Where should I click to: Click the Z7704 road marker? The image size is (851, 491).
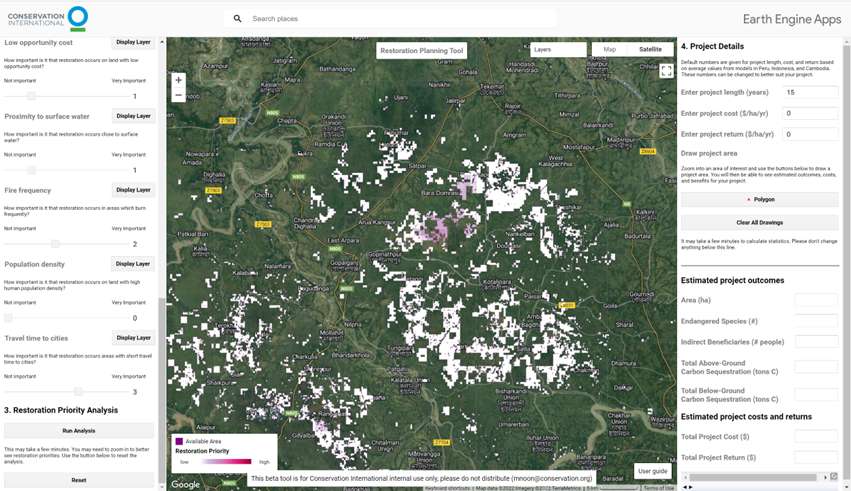click(x=442, y=442)
